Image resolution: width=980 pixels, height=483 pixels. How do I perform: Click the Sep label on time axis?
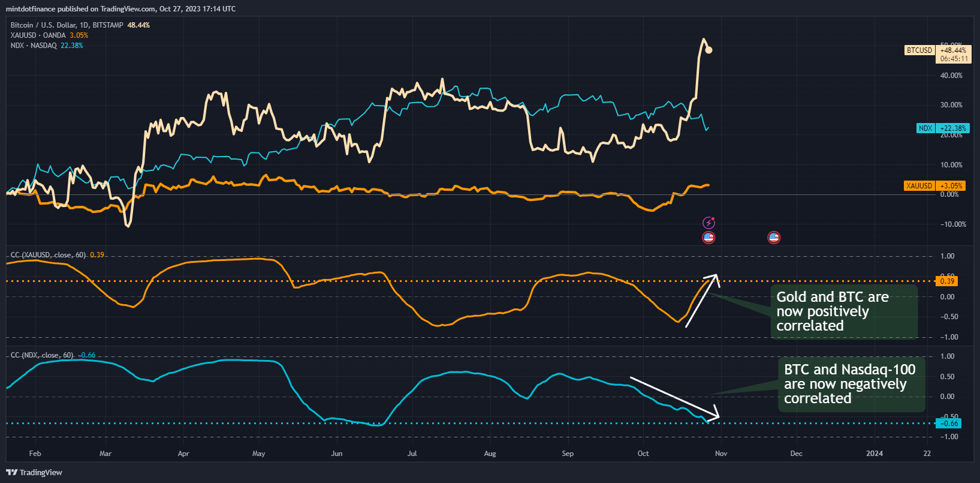coord(568,454)
